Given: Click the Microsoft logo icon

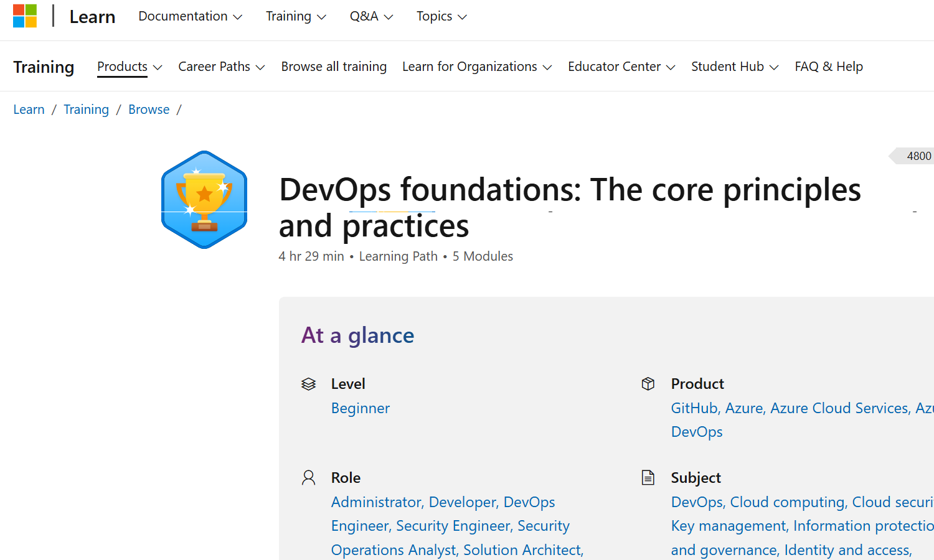Looking at the screenshot, I should click(x=25, y=16).
